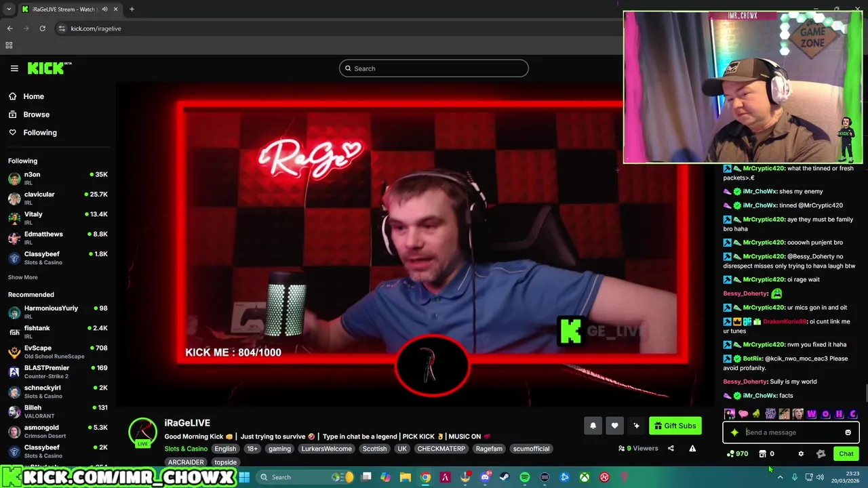This screenshot has height=488, width=868.
Task: Open fishtank in Recommended list
Action: pyautogui.click(x=58, y=331)
